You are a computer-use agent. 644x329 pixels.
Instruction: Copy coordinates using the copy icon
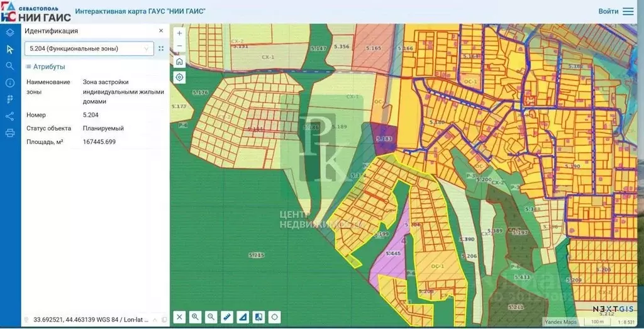point(164,320)
